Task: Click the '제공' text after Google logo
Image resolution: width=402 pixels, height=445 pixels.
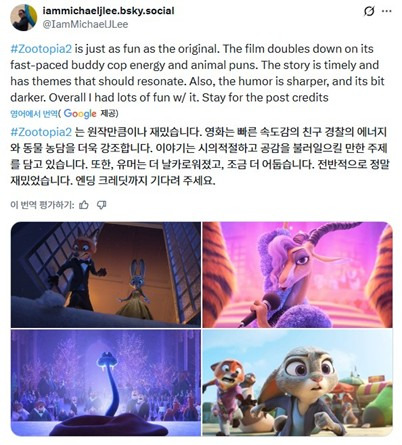Action: [x=108, y=114]
